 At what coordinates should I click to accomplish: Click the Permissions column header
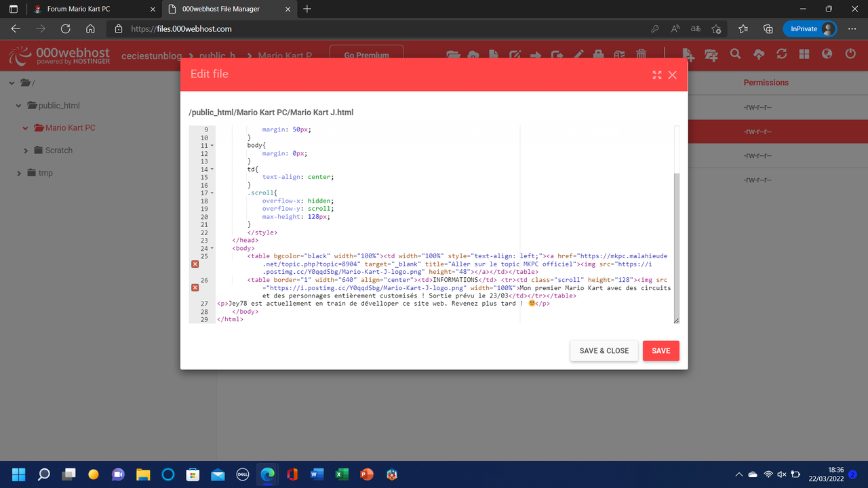tap(766, 83)
